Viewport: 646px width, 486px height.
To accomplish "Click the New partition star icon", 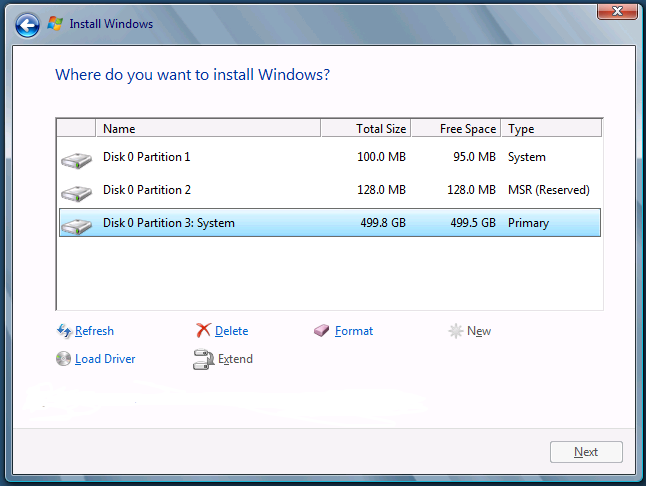I will [x=456, y=331].
